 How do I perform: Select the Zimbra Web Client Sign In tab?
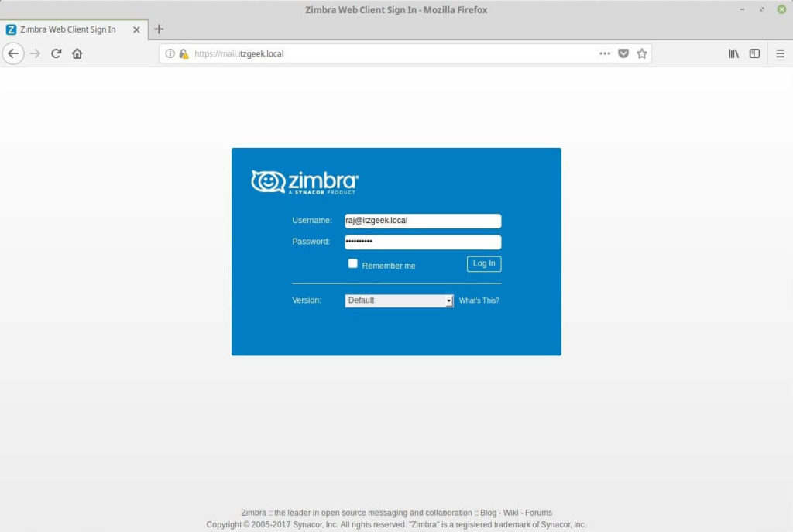point(74,29)
